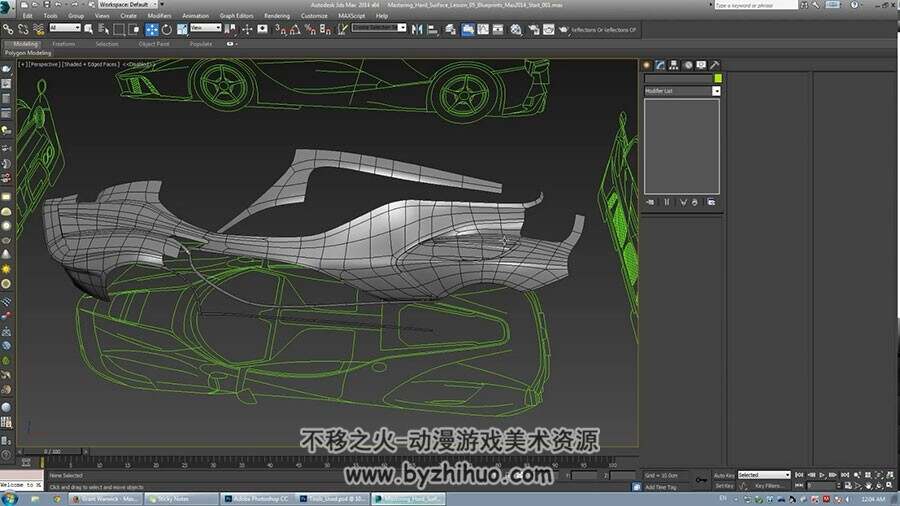
Task: Open the Hierarchy tab in command panel
Action: pyautogui.click(x=674, y=65)
